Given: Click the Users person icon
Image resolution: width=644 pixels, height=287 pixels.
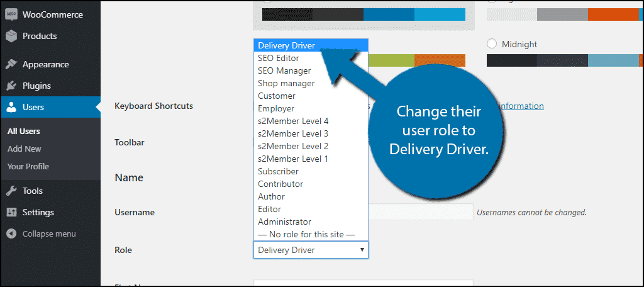Looking at the screenshot, I should pos(11,108).
